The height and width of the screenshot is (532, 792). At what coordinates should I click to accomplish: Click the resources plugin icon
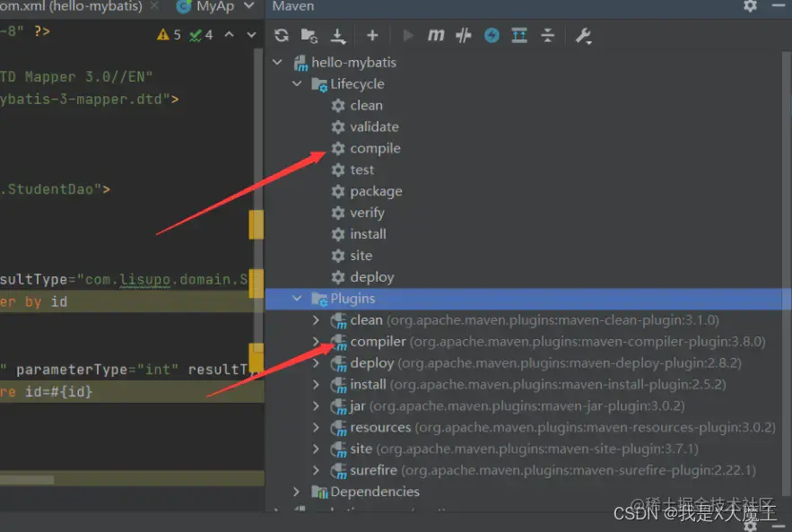point(338,428)
